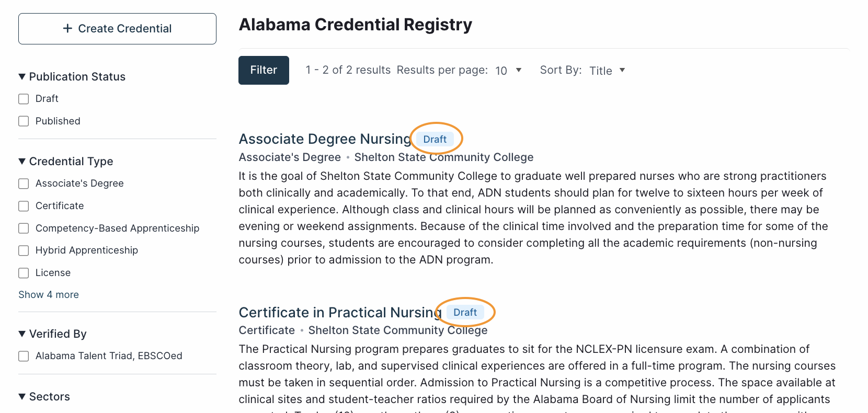Click the Draft badge on Associate Degree Nursing
Image resolution: width=868 pixels, height=413 pixels.
point(435,140)
